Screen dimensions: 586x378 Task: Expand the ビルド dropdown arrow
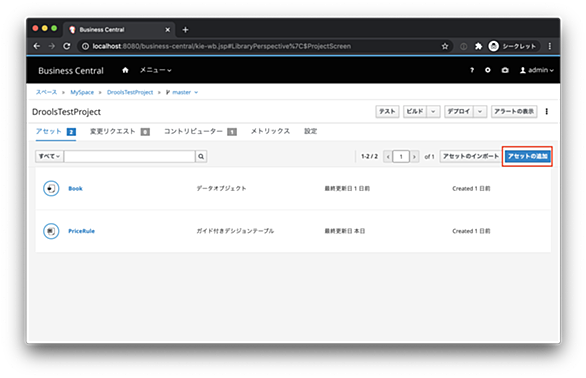point(434,111)
